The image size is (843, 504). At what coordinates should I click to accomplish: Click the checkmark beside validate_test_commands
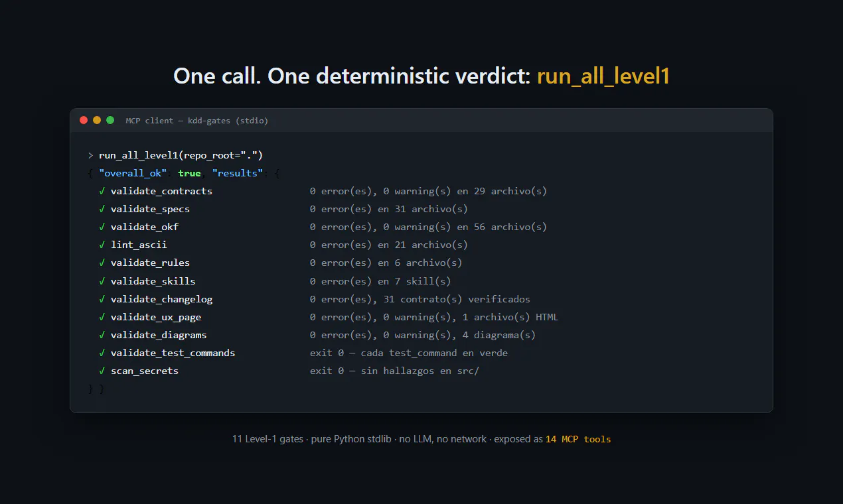[102, 353]
